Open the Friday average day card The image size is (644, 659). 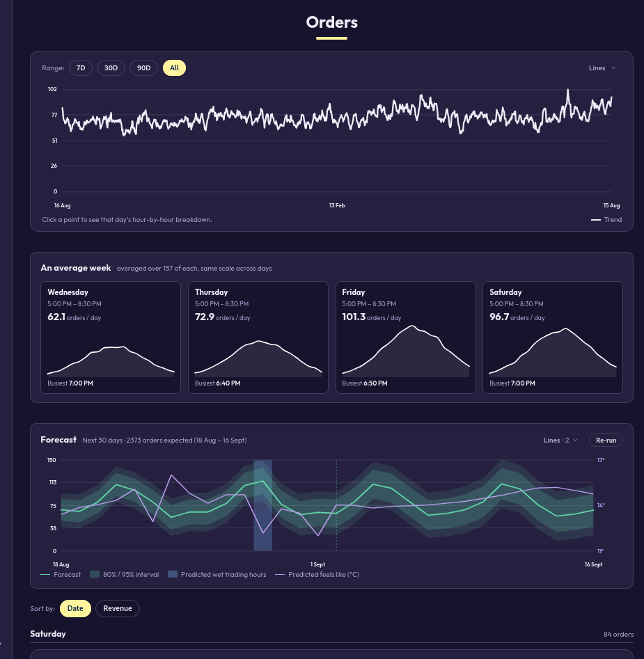(406, 338)
